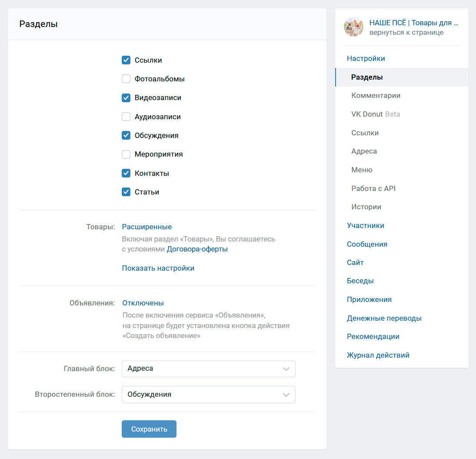Viewport: 476px width, 459px height.
Task: Uncheck the Статьи checkbox
Action: [x=126, y=192]
